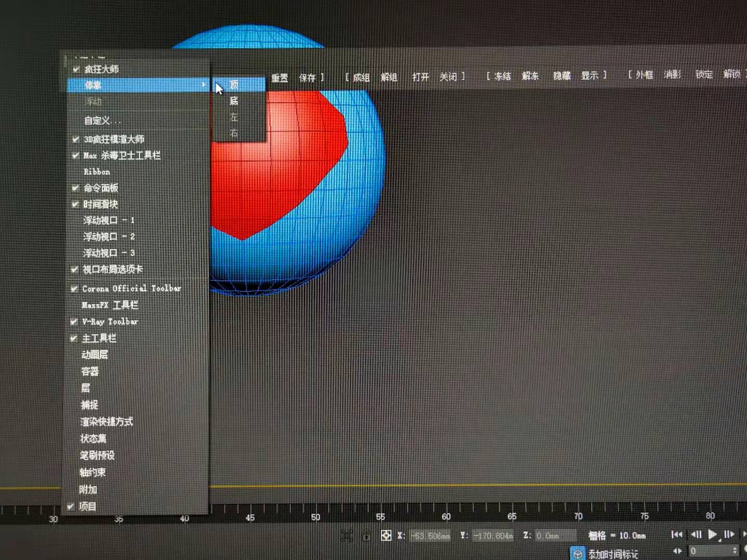Play the animation
Screen dimensions: 747x560
(713, 534)
